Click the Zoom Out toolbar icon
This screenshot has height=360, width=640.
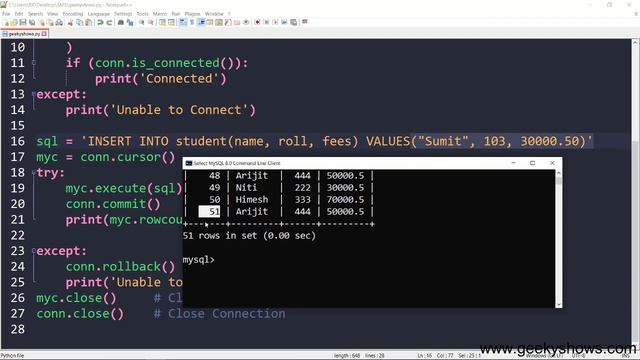(151, 22)
